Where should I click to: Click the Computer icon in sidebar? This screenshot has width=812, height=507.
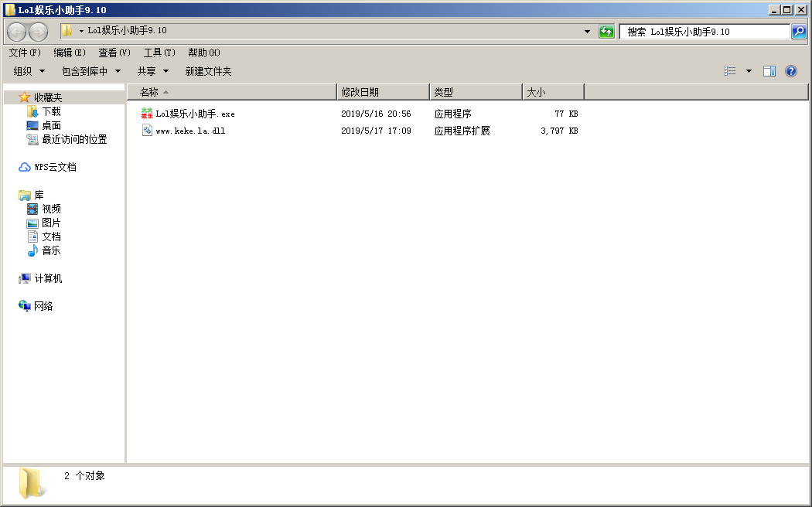click(24, 279)
